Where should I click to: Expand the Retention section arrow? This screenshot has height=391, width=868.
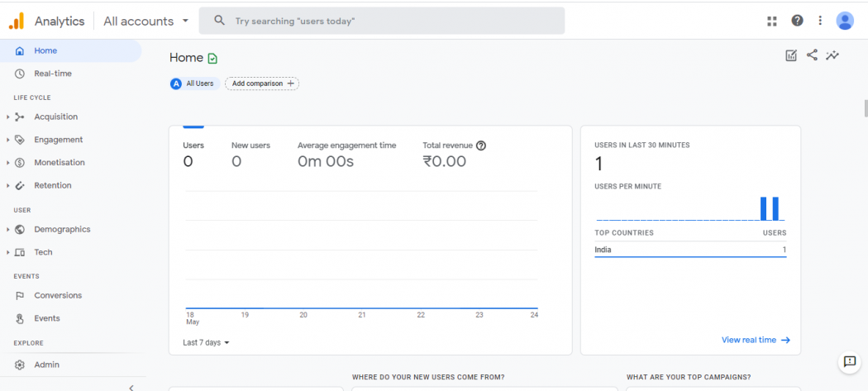click(x=7, y=185)
